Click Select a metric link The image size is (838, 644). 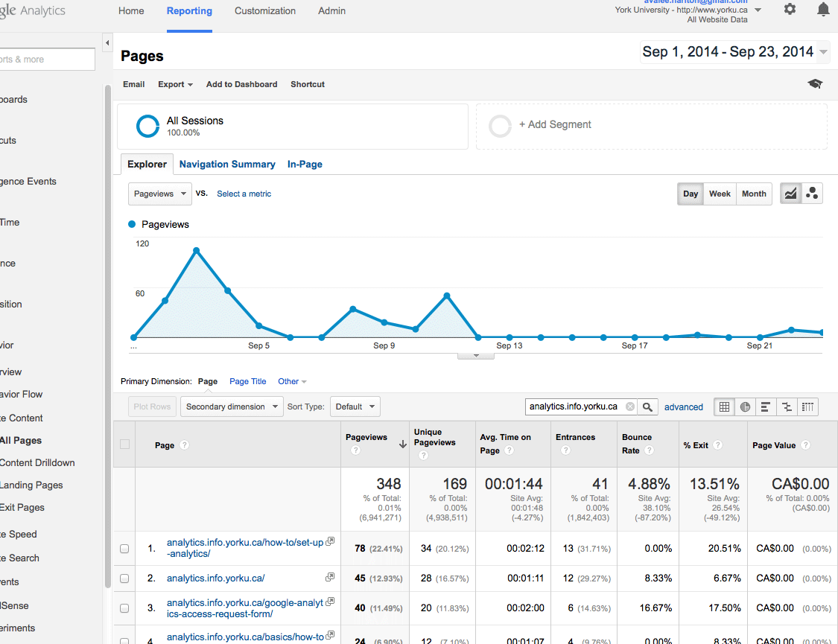click(244, 194)
